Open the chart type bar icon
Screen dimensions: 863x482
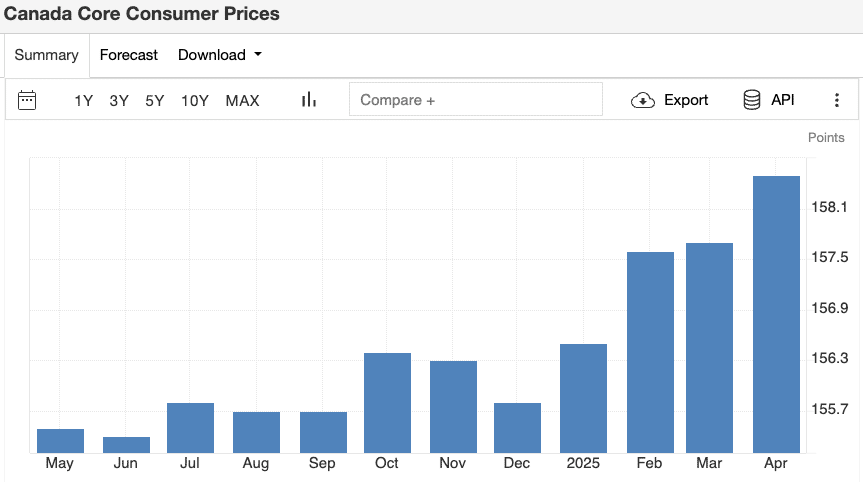tap(309, 100)
